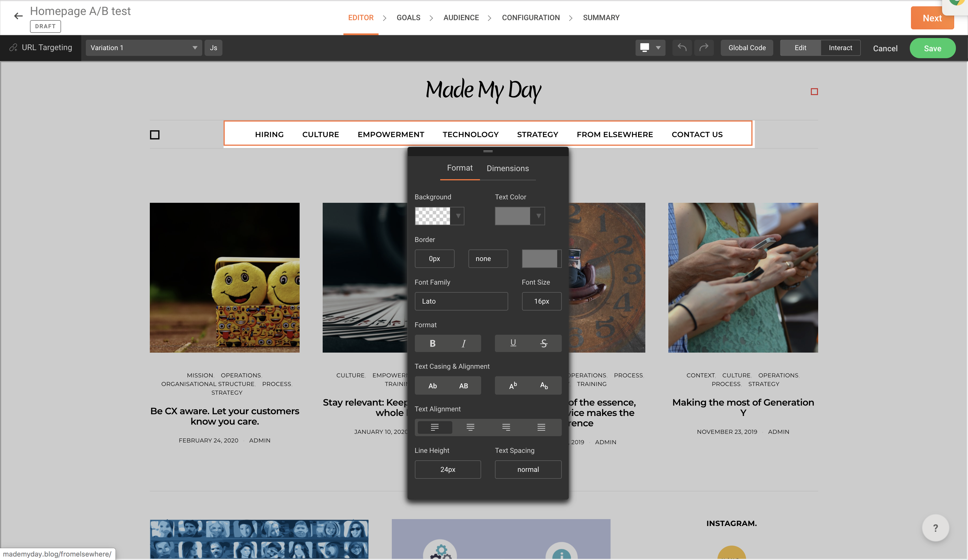This screenshot has width=968, height=560.
Task: Switch to Edit mode toggle
Action: (800, 48)
